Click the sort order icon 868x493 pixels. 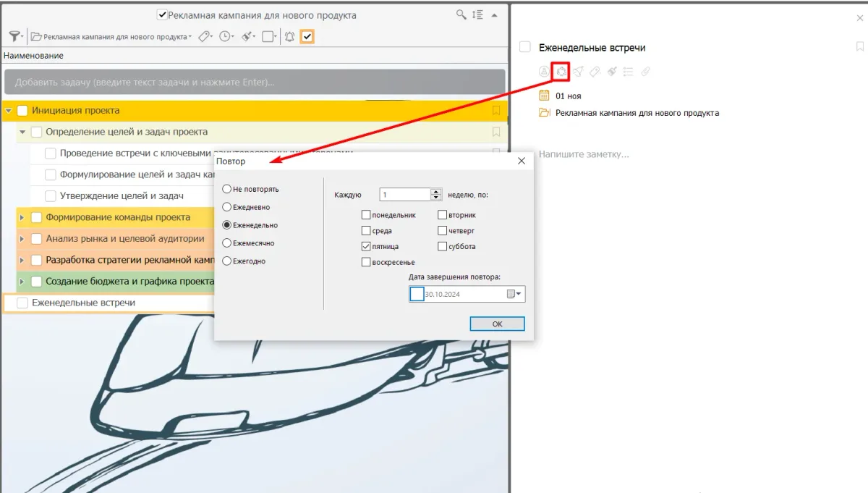(477, 14)
